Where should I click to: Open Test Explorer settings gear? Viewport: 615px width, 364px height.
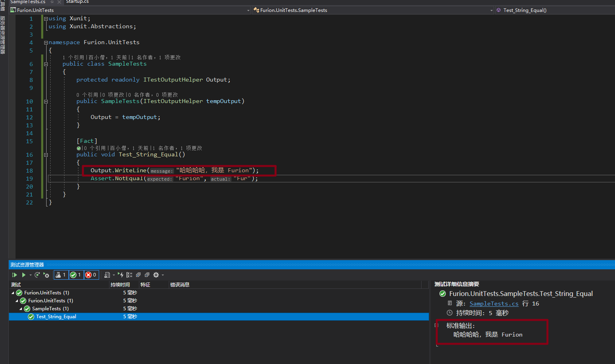pos(156,275)
